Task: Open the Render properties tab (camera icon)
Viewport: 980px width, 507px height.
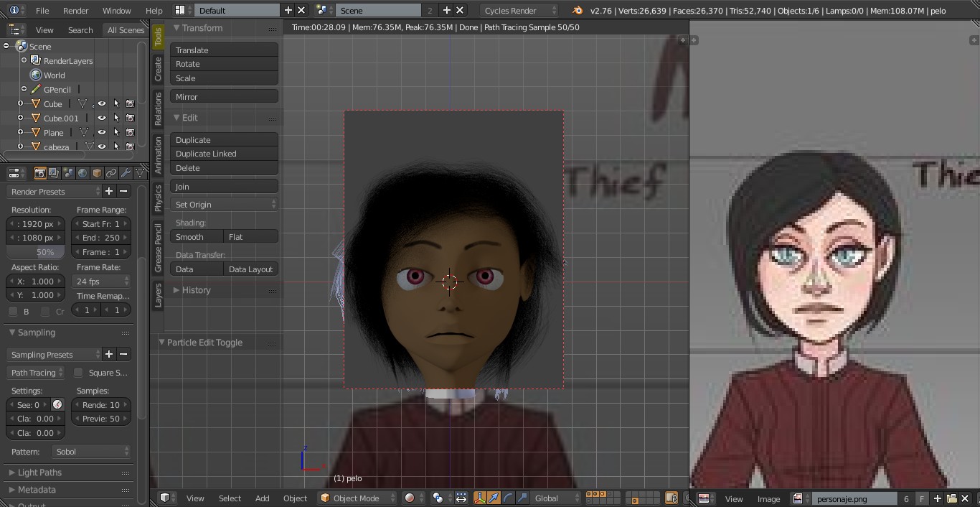Action: (40, 173)
